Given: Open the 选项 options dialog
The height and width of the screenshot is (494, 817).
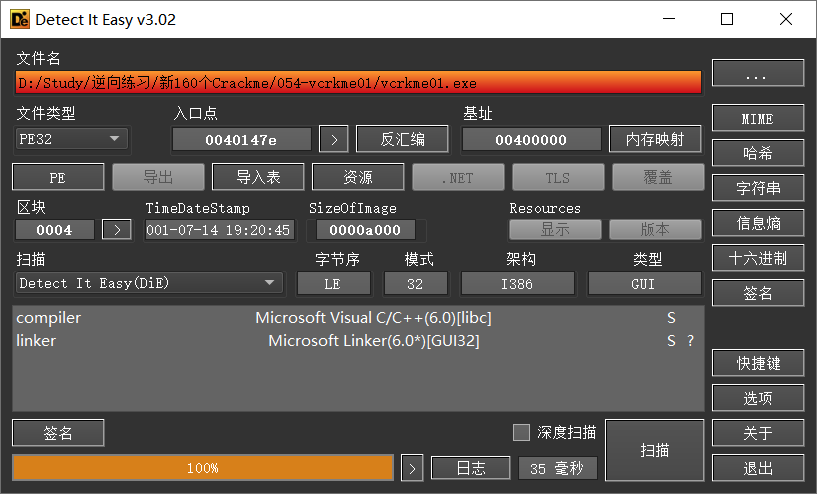Looking at the screenshot, I should pyautogui.click(x=758, y=398).
